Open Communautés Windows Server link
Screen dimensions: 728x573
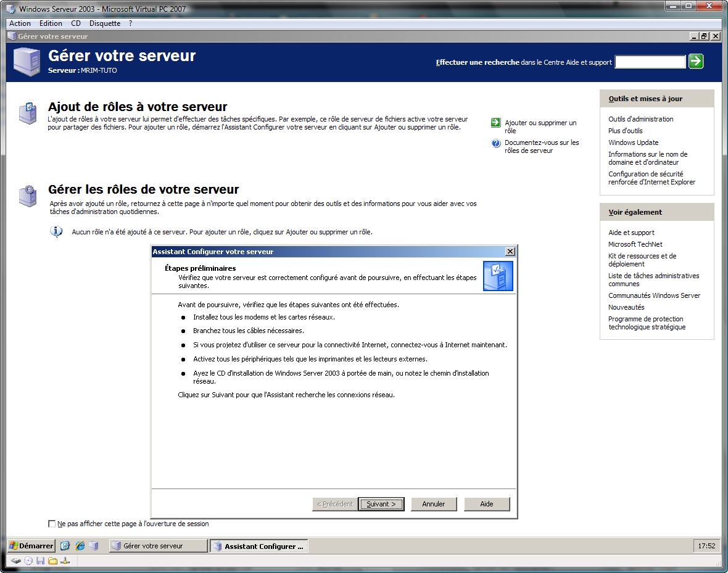pos(654,295)
